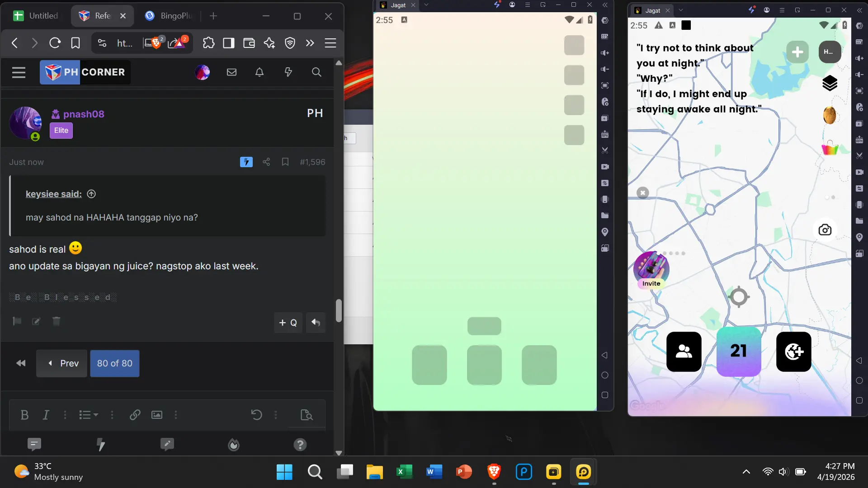Open the forum search magnifier
868x488 pixels.
(316, 72)
